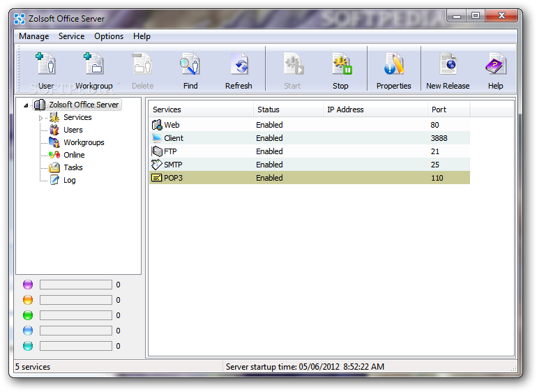
Task: Click the Refresh toolbar icon
Action: (239, 63)
